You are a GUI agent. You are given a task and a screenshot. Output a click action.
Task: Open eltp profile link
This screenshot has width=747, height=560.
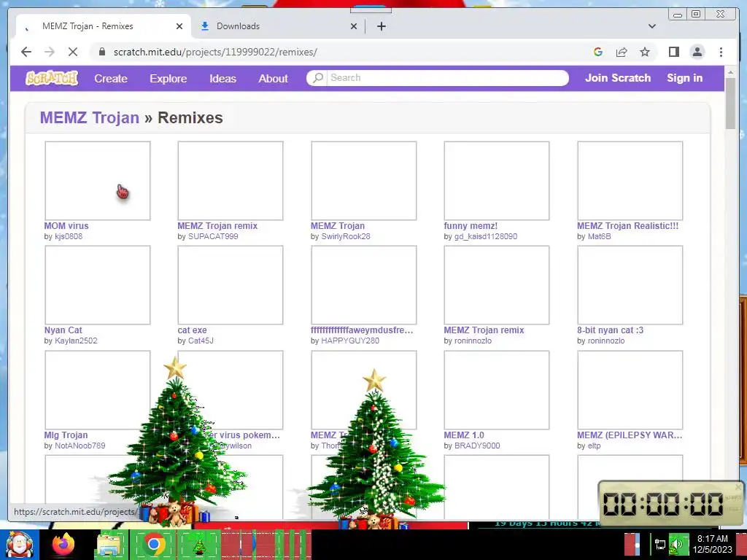coord(594,446)
